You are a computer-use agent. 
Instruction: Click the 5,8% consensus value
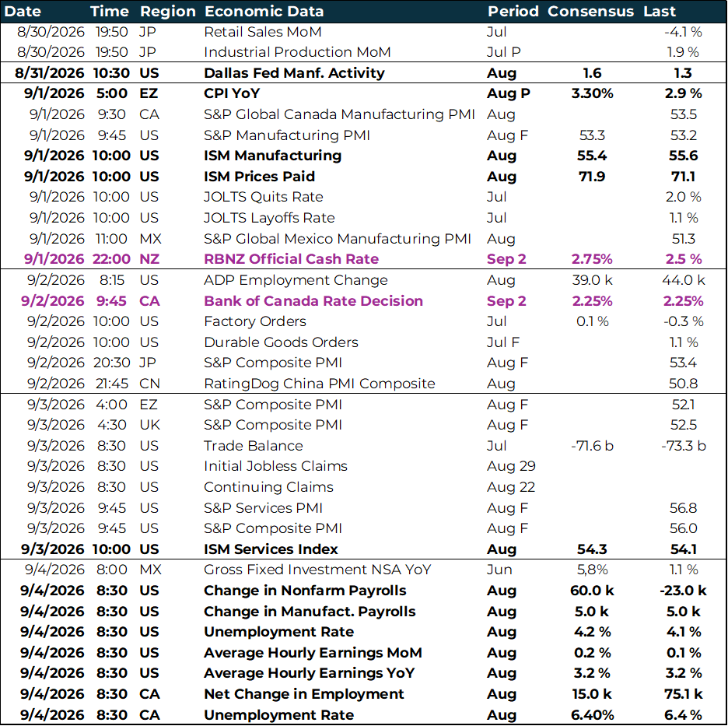pyautogui.click(x=592, y=570)
